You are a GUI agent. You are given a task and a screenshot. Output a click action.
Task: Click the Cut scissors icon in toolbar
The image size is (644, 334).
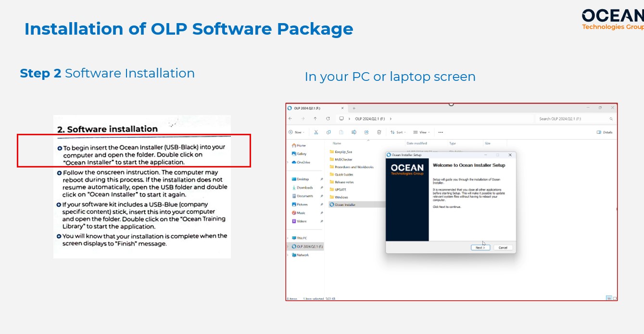tap(316, 132)
